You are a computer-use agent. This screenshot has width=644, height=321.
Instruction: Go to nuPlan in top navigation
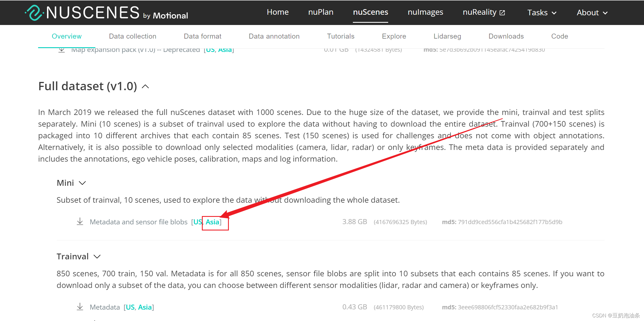321,12
